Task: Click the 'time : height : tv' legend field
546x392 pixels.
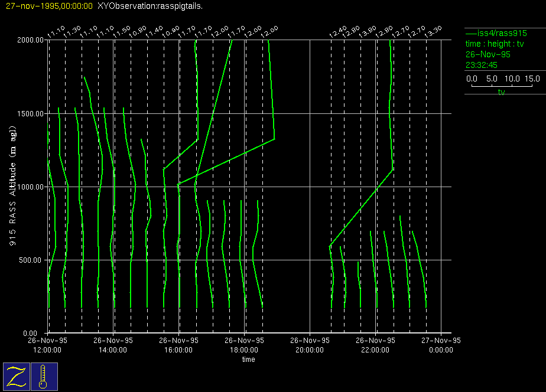Action: click(495, 44)
